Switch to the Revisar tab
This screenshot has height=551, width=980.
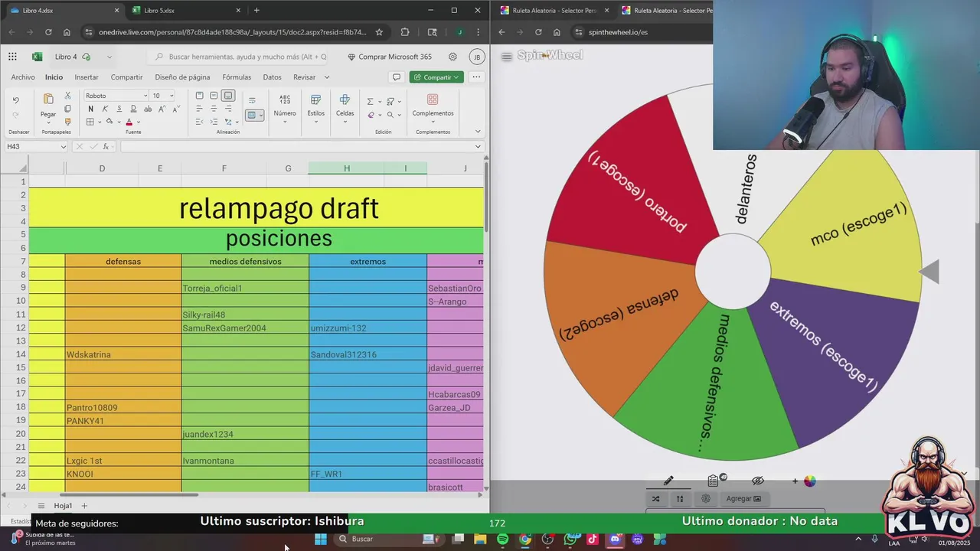tap(304, 77)
